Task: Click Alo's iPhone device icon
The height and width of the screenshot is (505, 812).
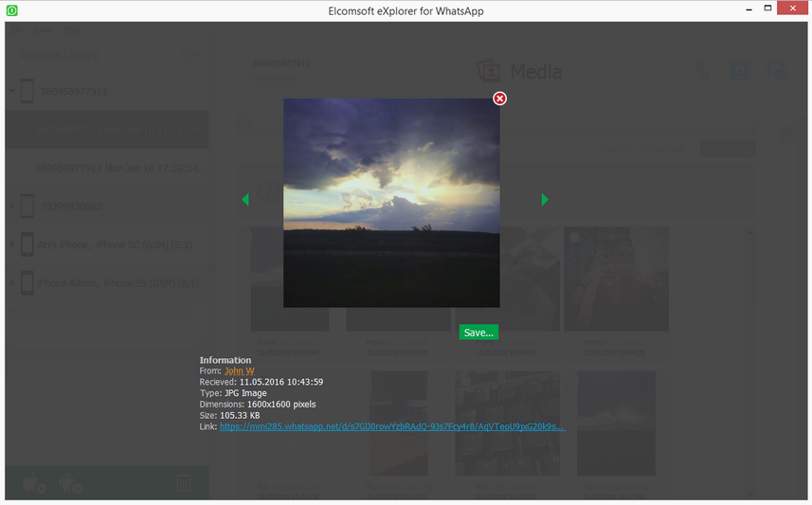Action: click(x=27, y=244)
